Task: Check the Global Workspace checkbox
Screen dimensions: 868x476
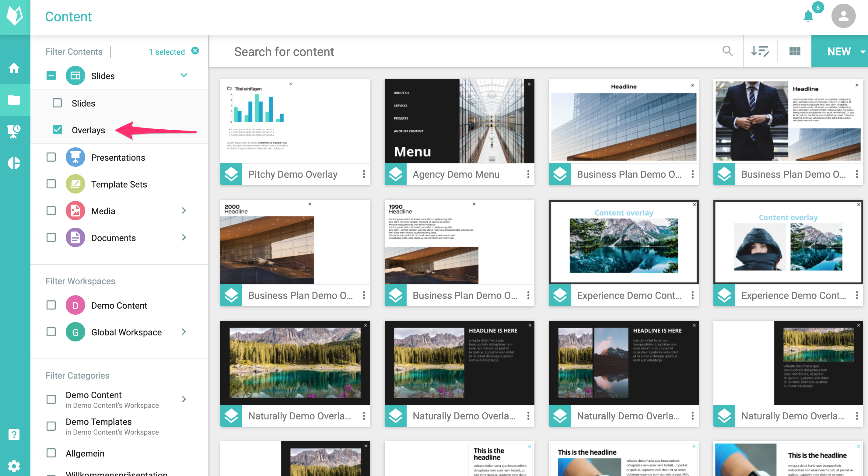Action: coord(51,332)
